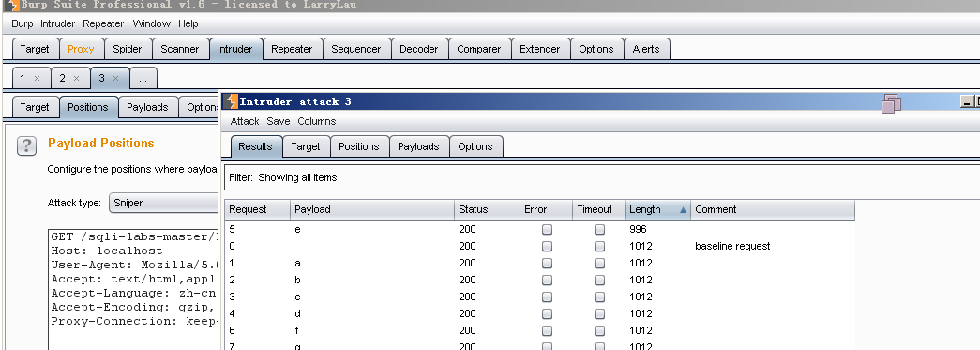Click the overlapping windows icon in attack title bar
The height and width of the screenshot is (350, 980).
[x=891, y=103]
